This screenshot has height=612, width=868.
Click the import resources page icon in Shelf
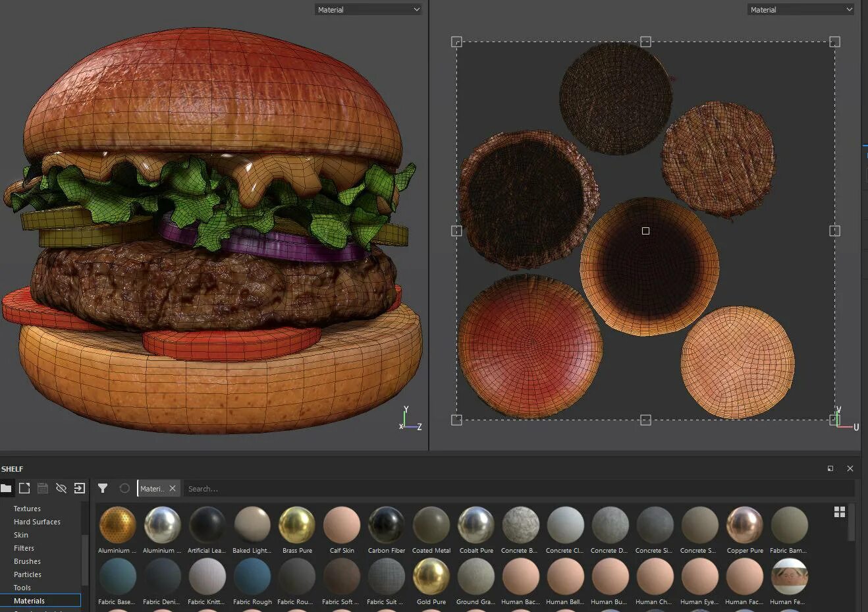pyautogui.click(x=24, y=488)
